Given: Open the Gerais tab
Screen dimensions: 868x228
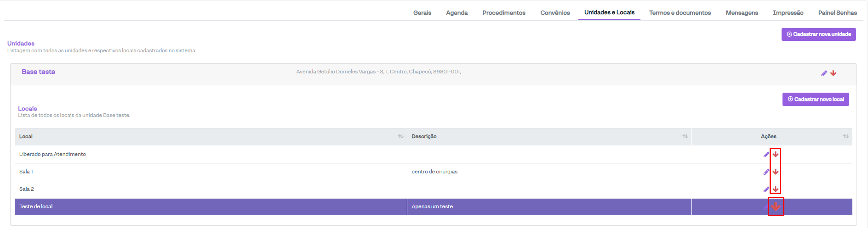Looking at the screenshot, I should tap(422, 13).
